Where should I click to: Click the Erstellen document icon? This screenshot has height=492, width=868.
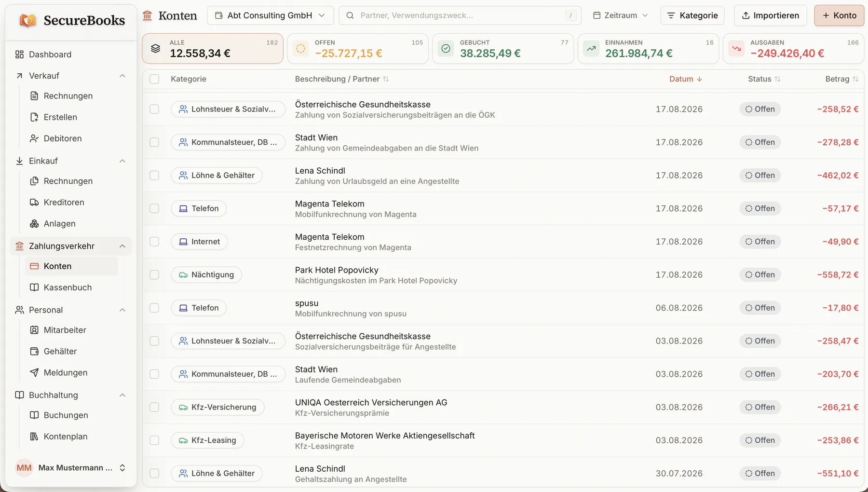pyautogui.click(x=34, y=117)
